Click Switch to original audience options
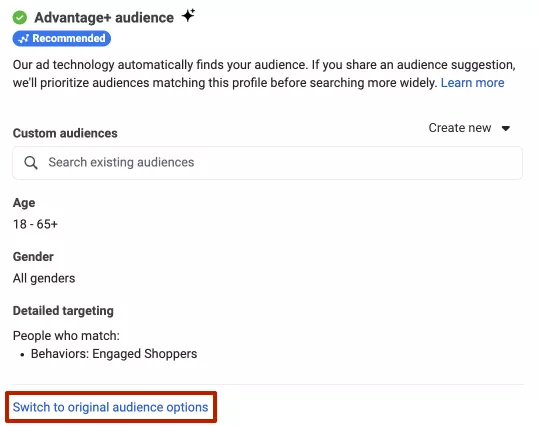The height and width of the screenshot is (426, 538). pos(110,407)
